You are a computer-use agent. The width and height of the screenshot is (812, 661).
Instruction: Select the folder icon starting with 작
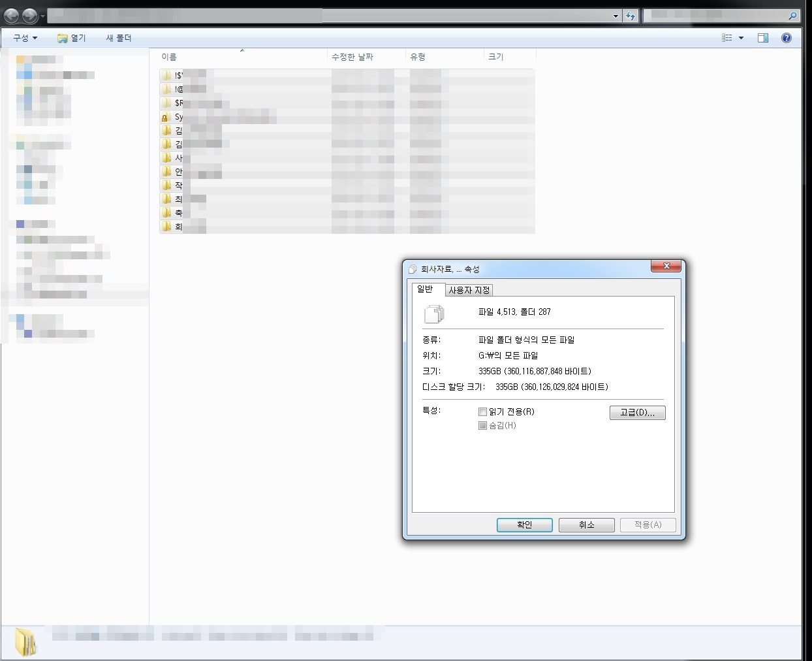(166, 185)
